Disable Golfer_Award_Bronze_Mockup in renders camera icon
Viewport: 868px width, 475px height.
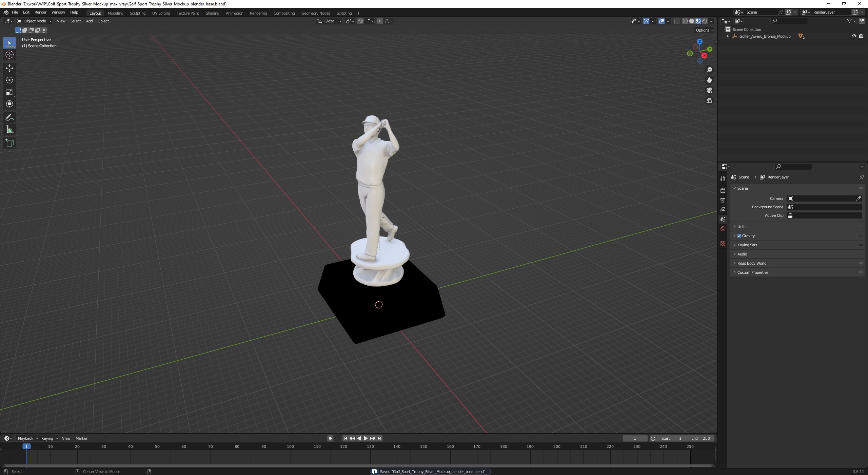861,36
